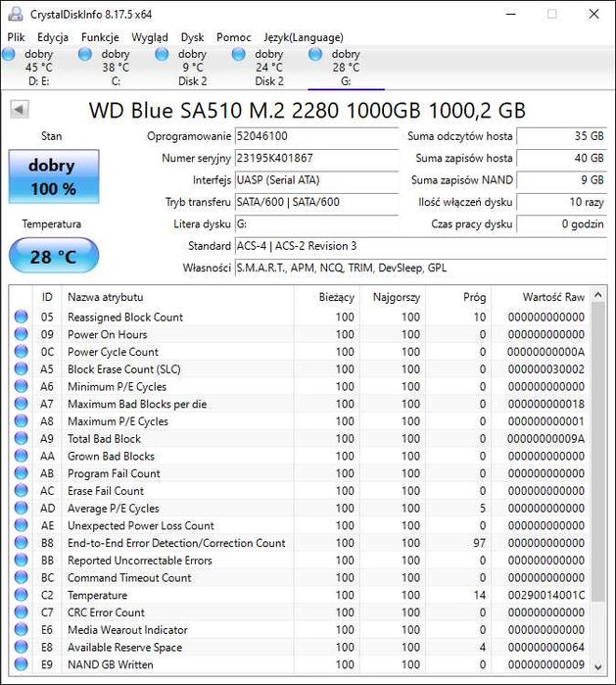The height and width of the screenshot is (685, 616).
Task: Click scroll-down arrow of attribute list
Action: (x=598, y=666)
